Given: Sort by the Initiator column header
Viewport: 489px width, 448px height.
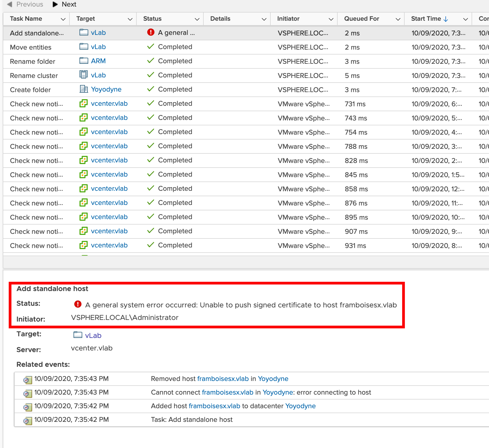Looking at the screenshot, I should point(288,19).
